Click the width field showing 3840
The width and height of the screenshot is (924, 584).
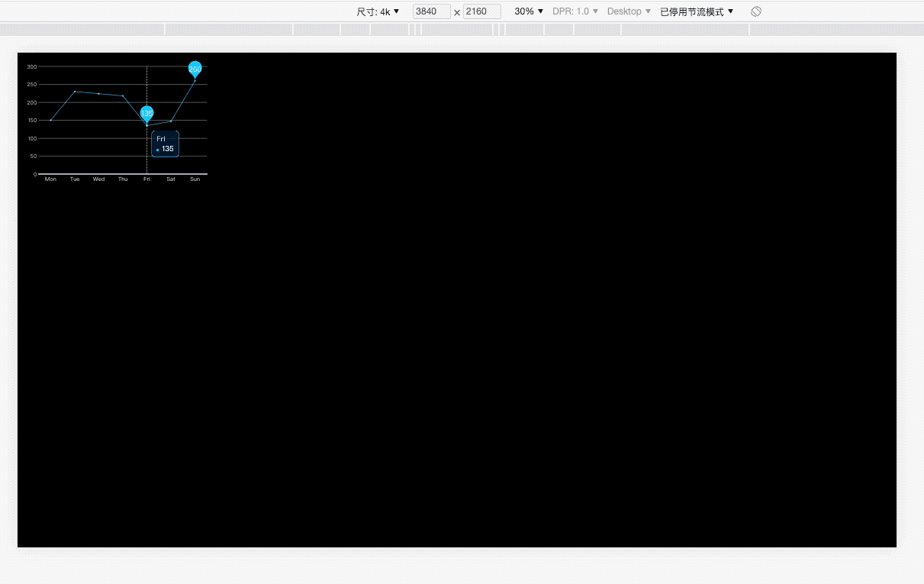[432, 11]
